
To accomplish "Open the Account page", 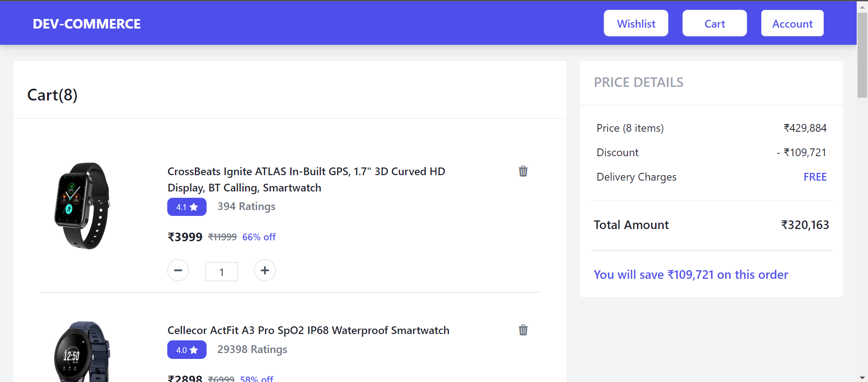I will point(793,23).
